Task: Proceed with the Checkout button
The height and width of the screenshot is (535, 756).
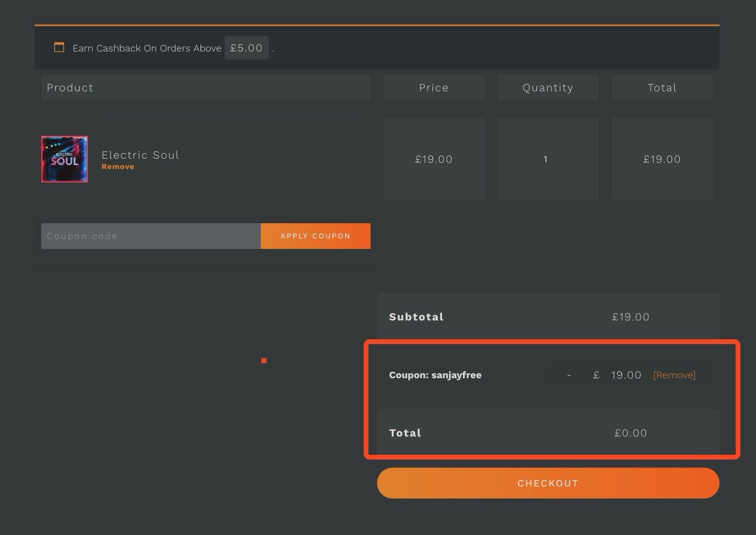Action: point(548,483)
